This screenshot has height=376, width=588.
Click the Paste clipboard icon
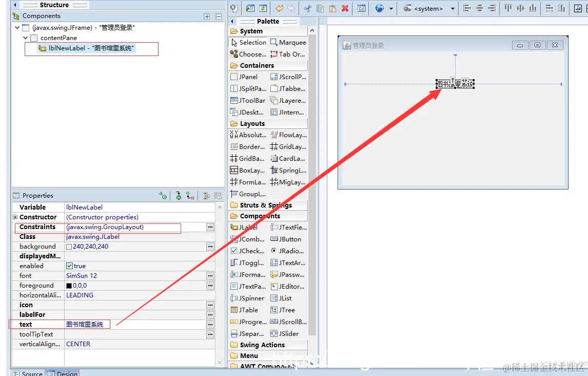(x=332, y=8)
